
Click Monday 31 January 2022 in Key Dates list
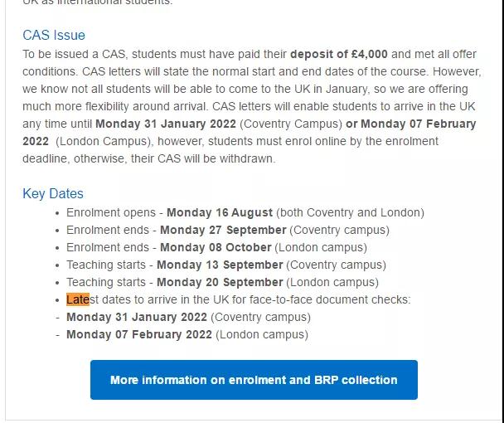pos(137,317)
